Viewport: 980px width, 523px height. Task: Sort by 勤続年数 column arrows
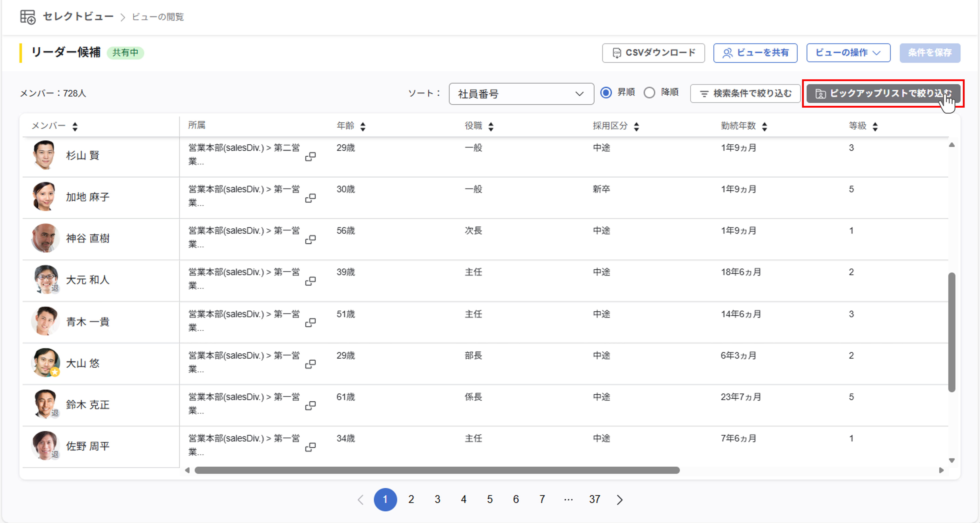click(x=765, y=126)
